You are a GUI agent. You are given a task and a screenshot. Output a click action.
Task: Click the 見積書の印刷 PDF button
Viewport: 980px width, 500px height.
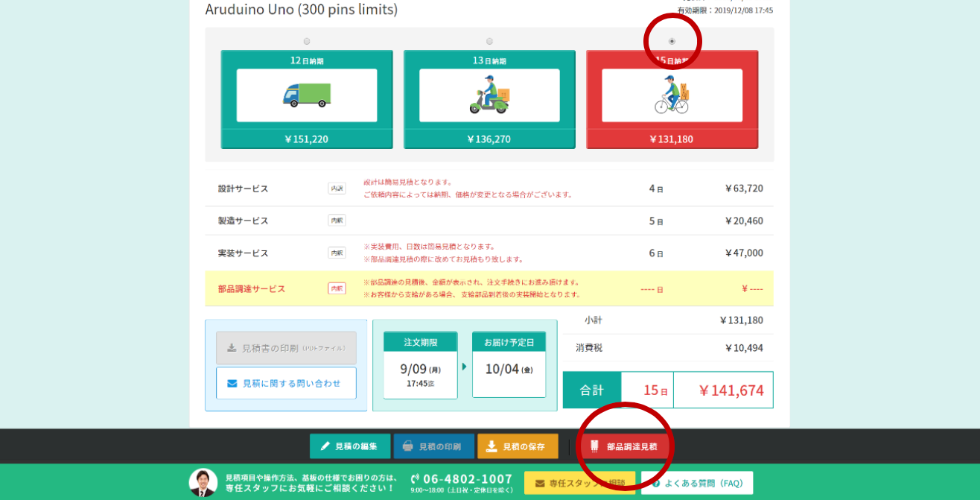point(286,348)
